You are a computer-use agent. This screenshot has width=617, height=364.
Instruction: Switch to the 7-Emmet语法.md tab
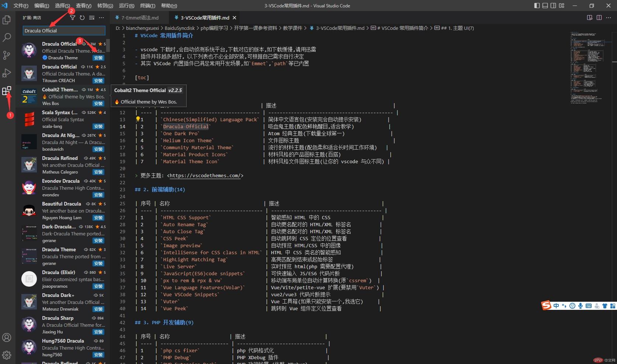140,18
